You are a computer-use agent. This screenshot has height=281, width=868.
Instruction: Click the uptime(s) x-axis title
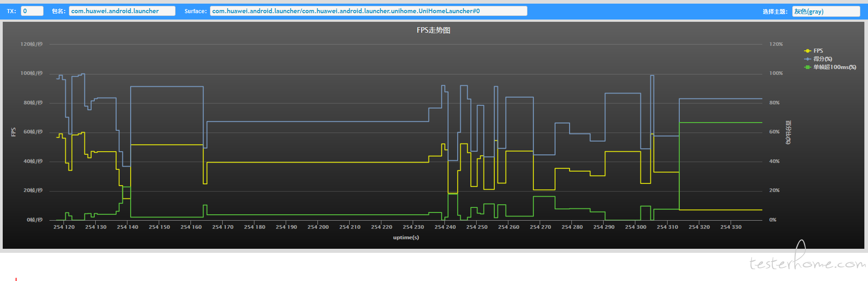(x=406, y=237)
